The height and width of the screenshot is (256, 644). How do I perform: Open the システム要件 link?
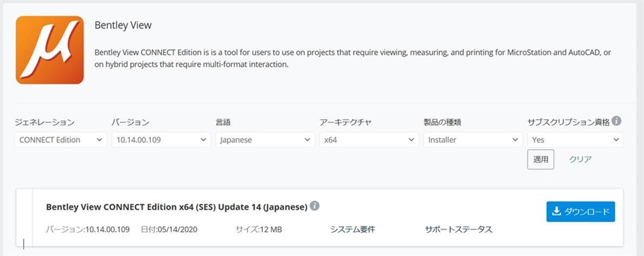coord(353,230)
